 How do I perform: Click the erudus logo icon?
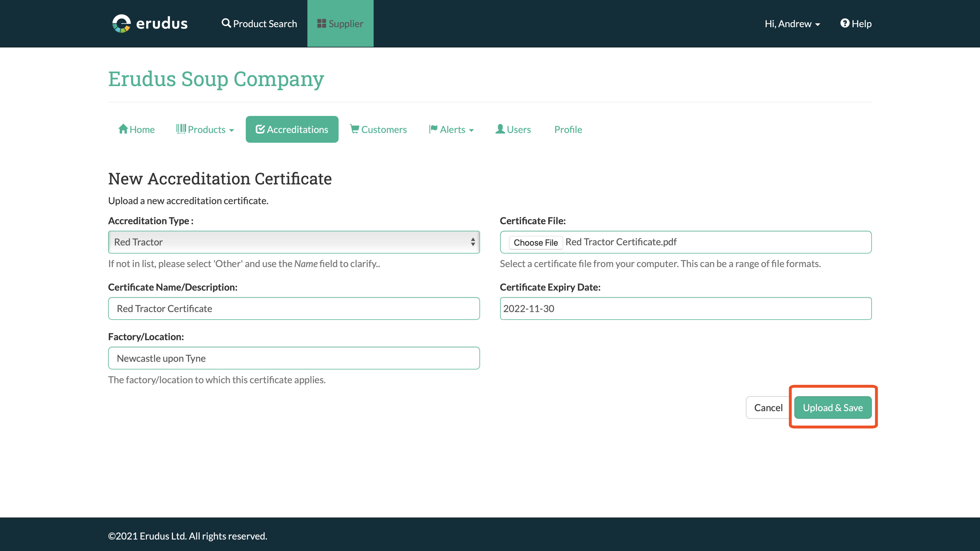point(121,24)
